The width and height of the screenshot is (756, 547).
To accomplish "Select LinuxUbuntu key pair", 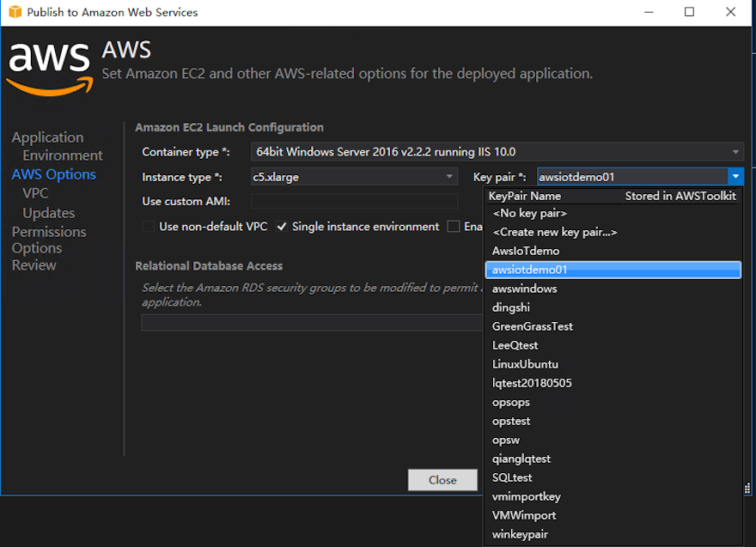I will point(613,364).
